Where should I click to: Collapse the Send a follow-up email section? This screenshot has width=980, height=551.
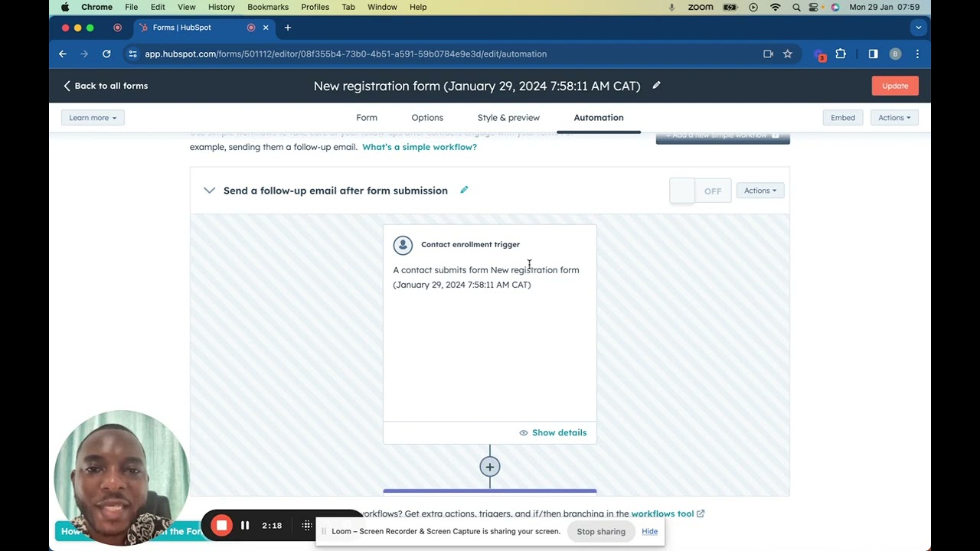[209, 191]
